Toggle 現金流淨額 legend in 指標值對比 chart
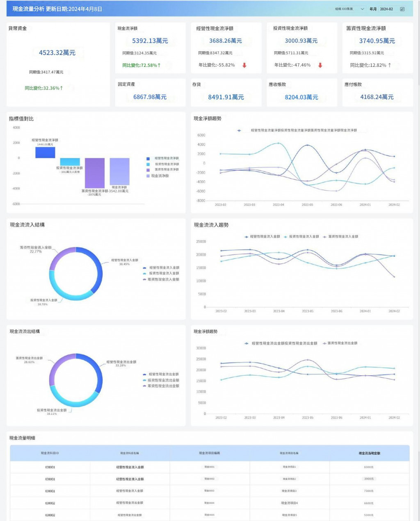Image resolution: width=420 pixels, height=521 pixels. point(157,176)
